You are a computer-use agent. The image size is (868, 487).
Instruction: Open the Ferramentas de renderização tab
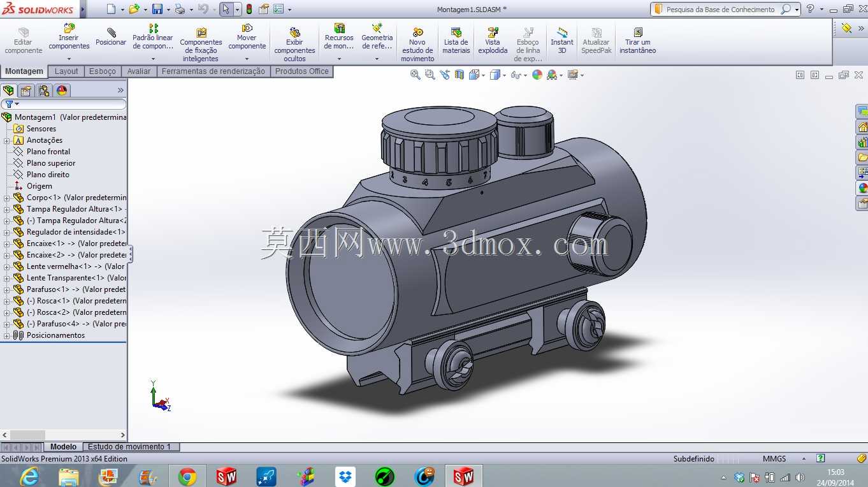[213, 71]
